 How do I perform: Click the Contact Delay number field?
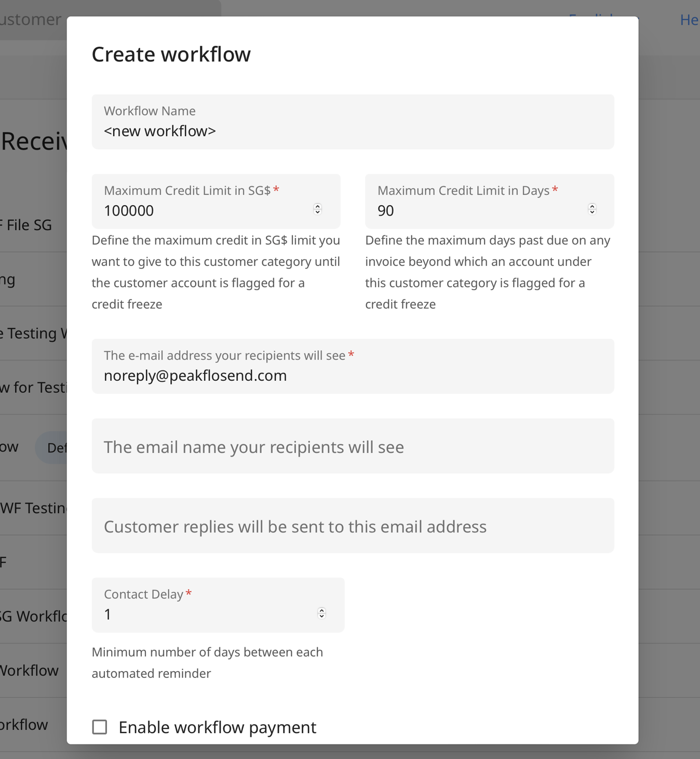pos(208,614)
